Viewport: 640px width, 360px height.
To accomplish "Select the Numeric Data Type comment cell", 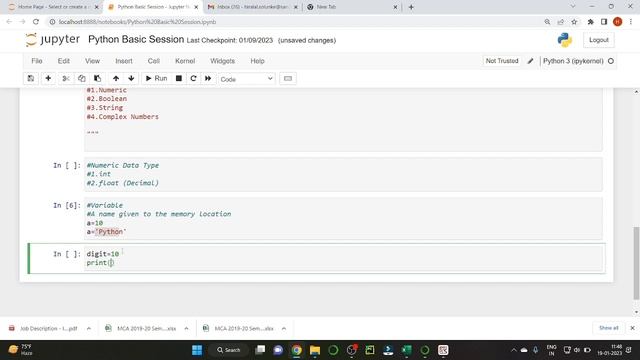I will tap(343, 174).
